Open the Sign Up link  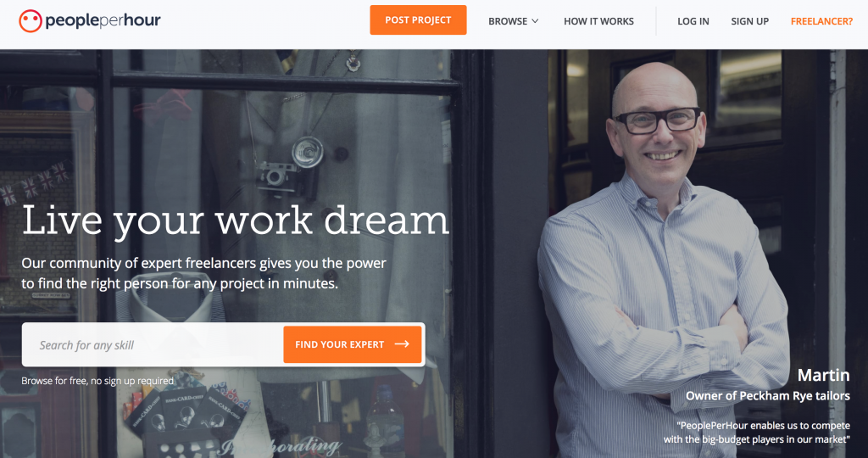coord(749,21)
